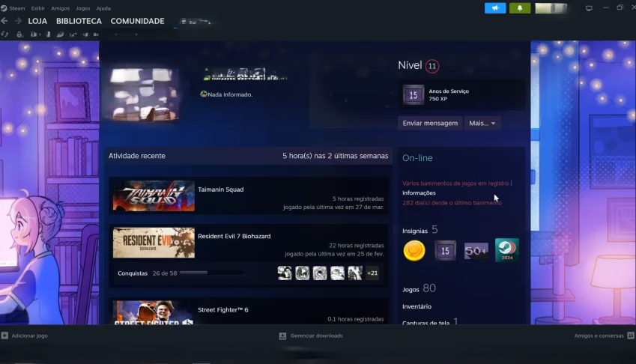Click the level 11 badge circle
This screenshot has width=636, height=364.
(432, 66)
